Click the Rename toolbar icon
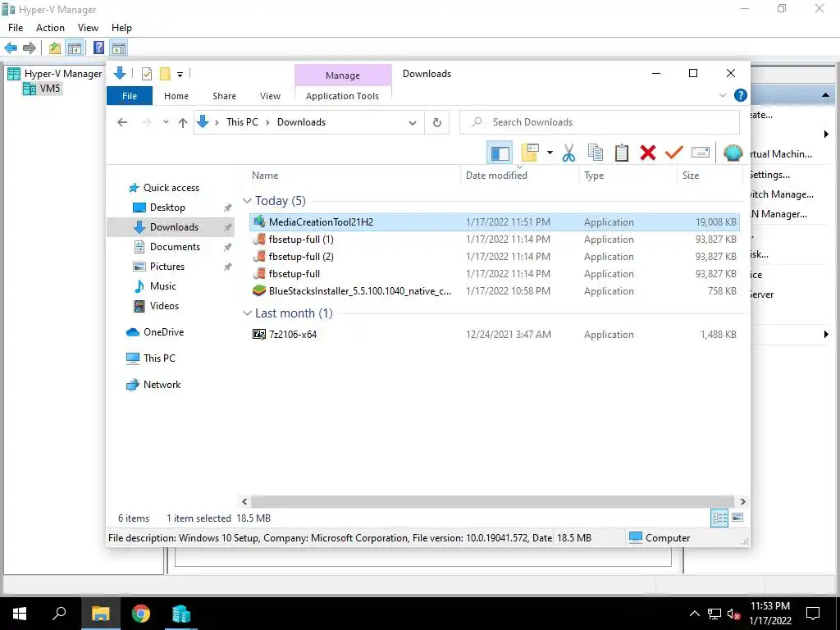Screen dimensions: 840x630 (x=701, y=153)
